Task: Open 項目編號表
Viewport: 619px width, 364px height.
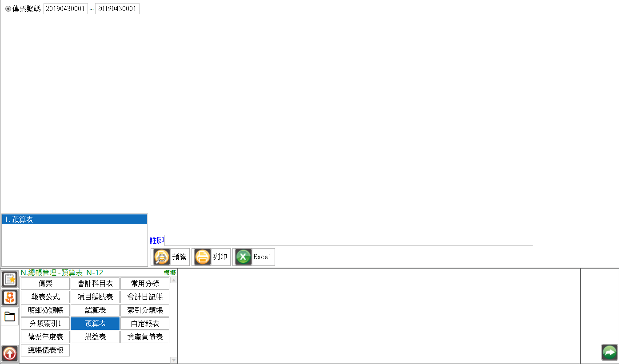Action: click(x=95, y=297)
